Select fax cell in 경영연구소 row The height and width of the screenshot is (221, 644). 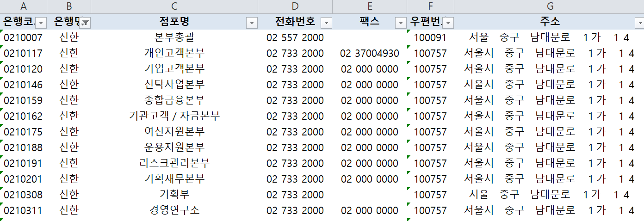coord(370,210)
